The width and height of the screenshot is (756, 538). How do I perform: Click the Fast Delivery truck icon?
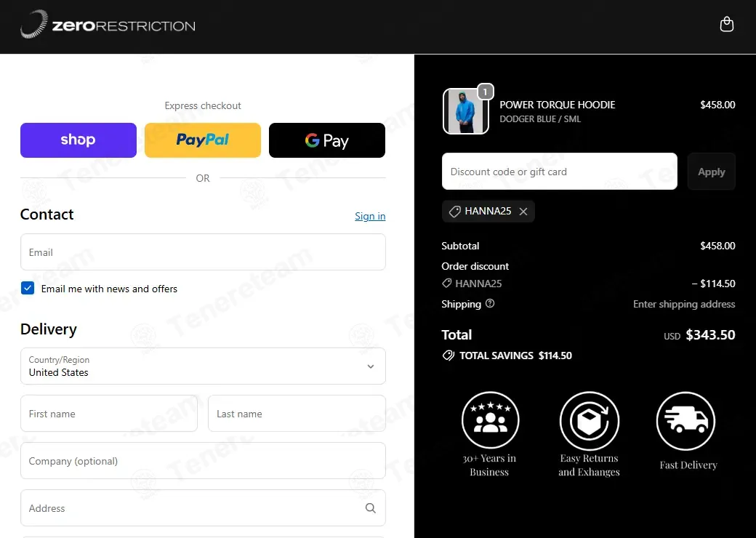(x=685, y=421)
